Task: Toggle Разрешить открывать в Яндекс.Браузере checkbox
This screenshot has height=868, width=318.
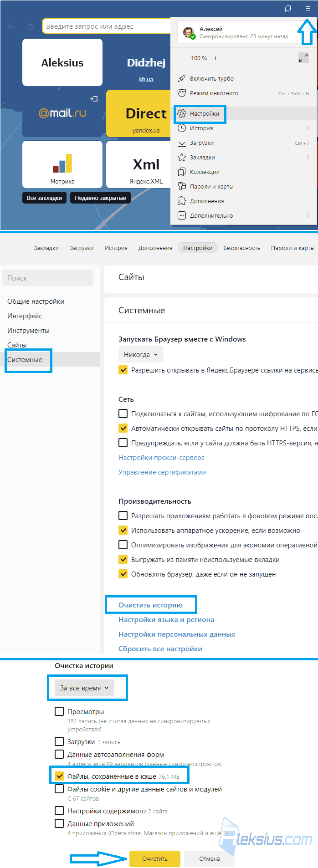Action: [123, 370]
